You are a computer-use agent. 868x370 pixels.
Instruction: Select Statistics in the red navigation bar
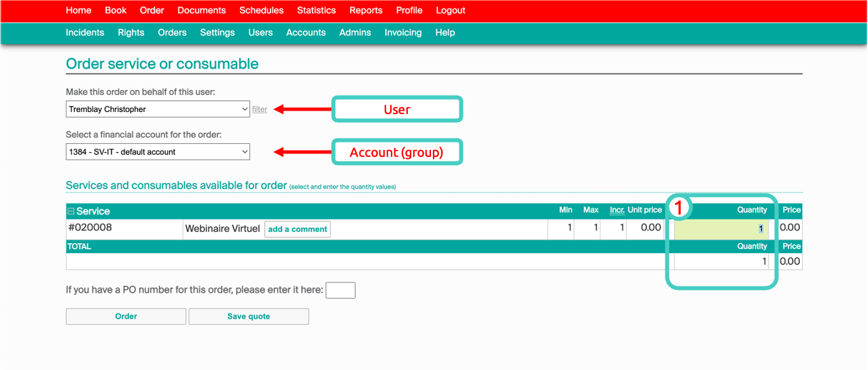tap(316, 10)
